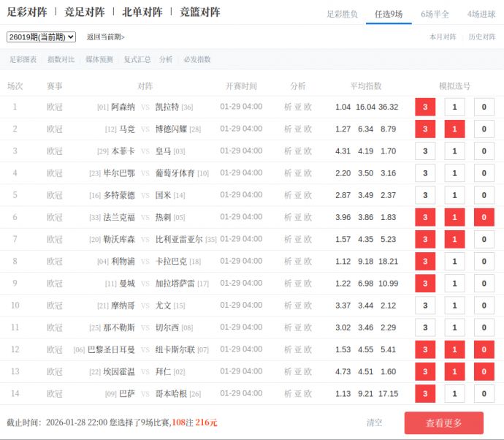Open the 指数对比 sub-menu item
Screen dimensions: 504x440
[x=61, y=60]
